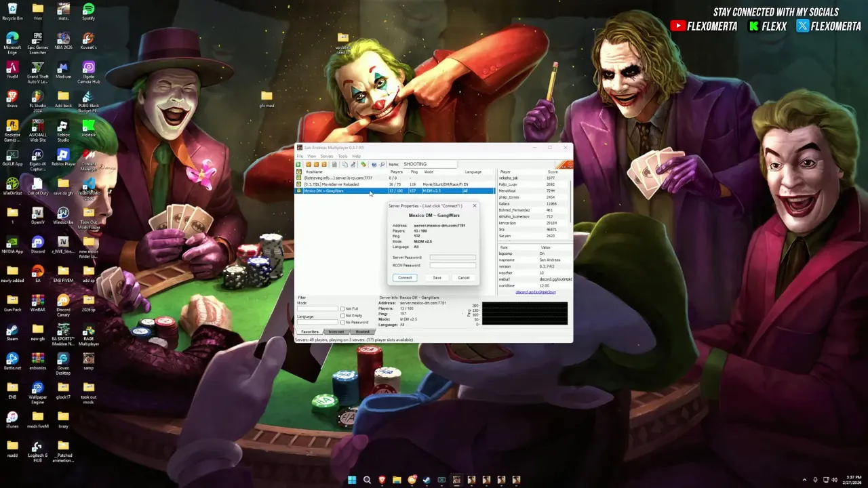Open the Battle.net desktop shortcut
The width and height of the screenshot is (868, 488).
point(12,362)
